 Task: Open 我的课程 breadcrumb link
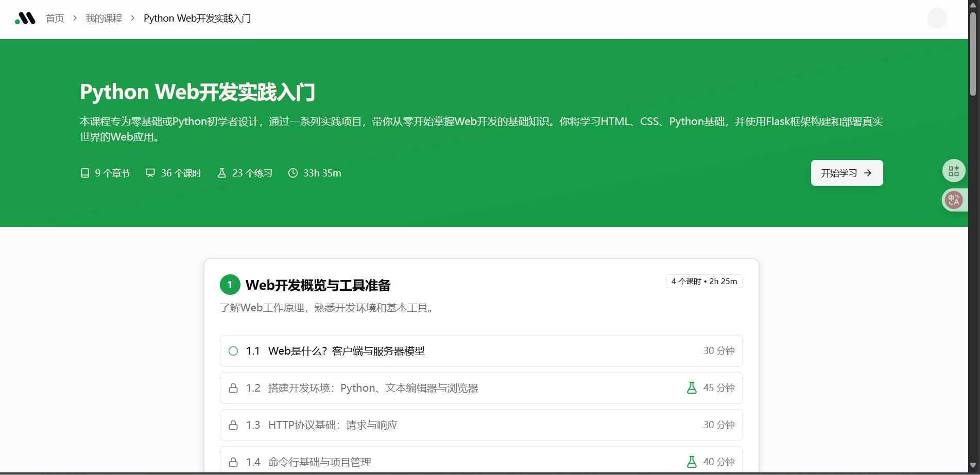[x=104, y=19]
